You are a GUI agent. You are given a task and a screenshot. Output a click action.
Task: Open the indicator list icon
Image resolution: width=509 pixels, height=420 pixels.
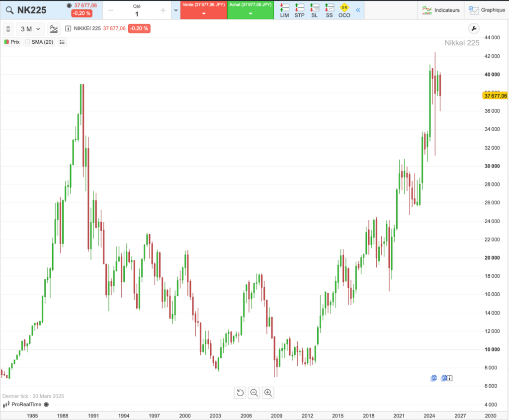click(62, 42)
